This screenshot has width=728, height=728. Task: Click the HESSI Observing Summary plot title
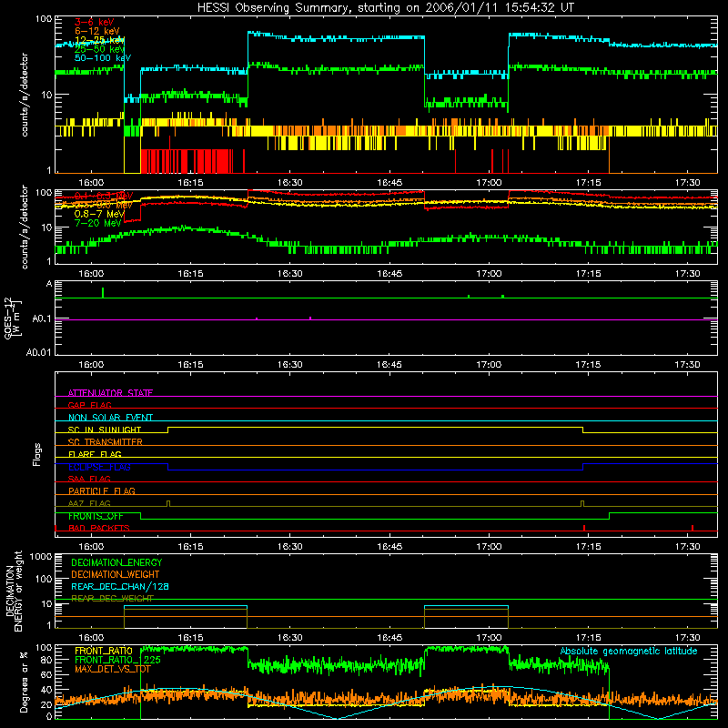pyautogui.click(x=385, y=8)
